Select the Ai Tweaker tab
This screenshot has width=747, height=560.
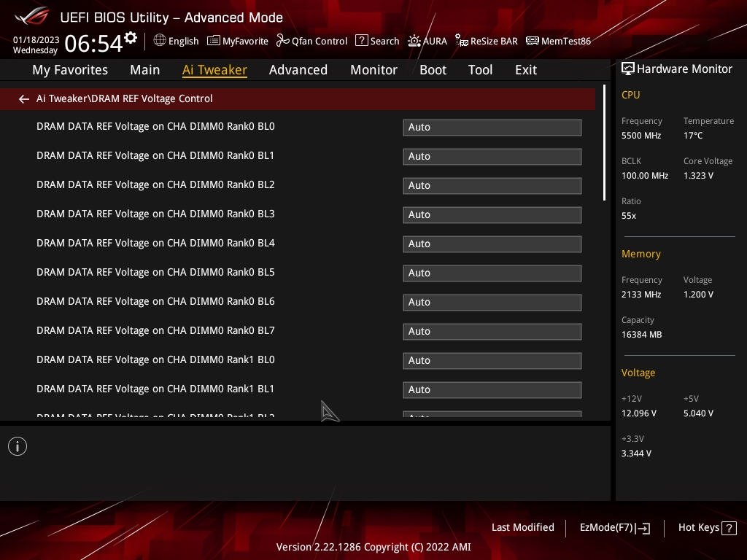click(214, 70)
